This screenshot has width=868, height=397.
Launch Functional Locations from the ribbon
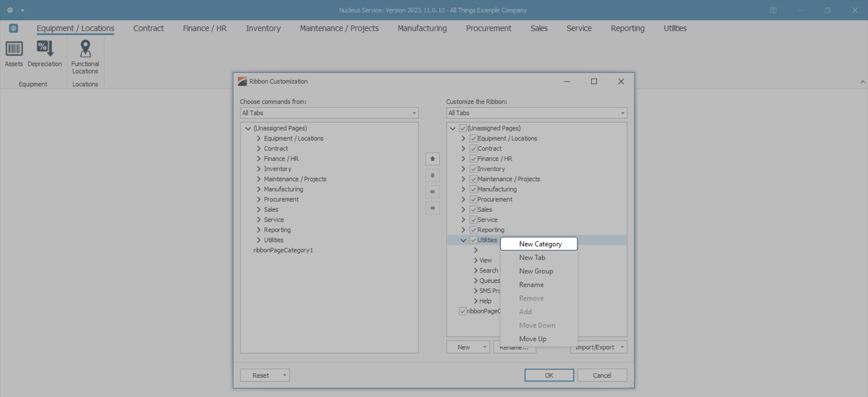pos(85,57)
